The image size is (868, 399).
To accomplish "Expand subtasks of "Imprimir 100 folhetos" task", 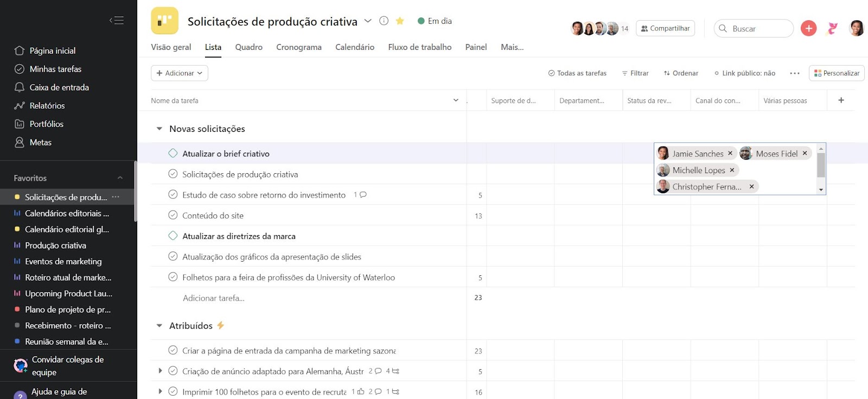I will 160,391.
